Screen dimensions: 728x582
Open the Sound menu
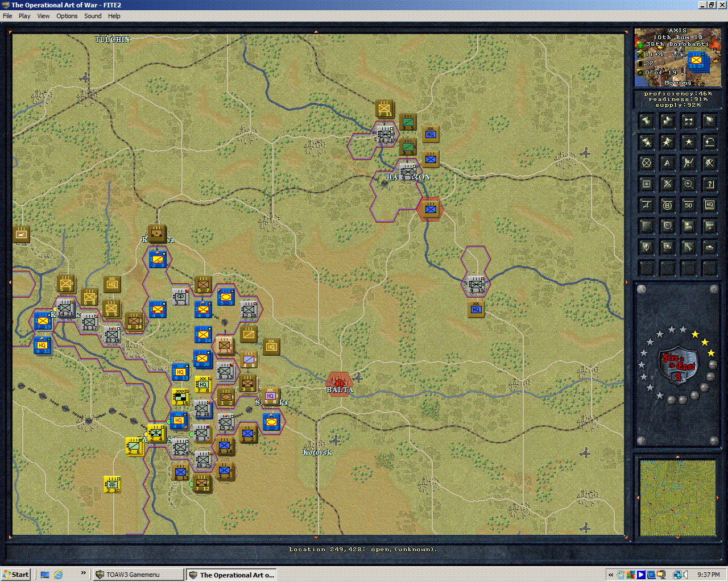click(93, 16)
